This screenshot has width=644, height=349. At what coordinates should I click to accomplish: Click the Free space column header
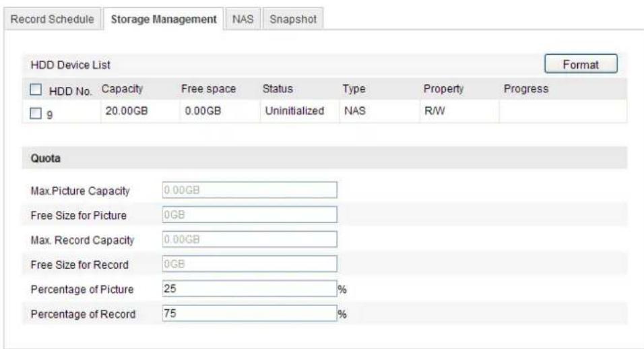pyautogui.click(x=209, y=89)
